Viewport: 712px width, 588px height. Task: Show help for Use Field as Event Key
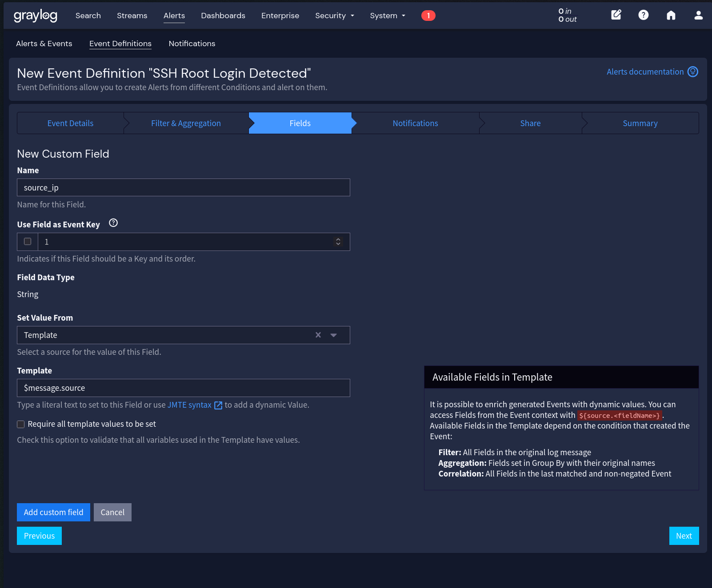click(113, 223)
